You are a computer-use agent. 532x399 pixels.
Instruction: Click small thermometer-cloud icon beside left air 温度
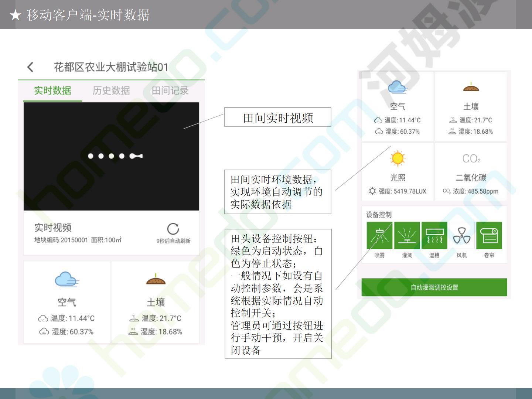click(43, 318)
